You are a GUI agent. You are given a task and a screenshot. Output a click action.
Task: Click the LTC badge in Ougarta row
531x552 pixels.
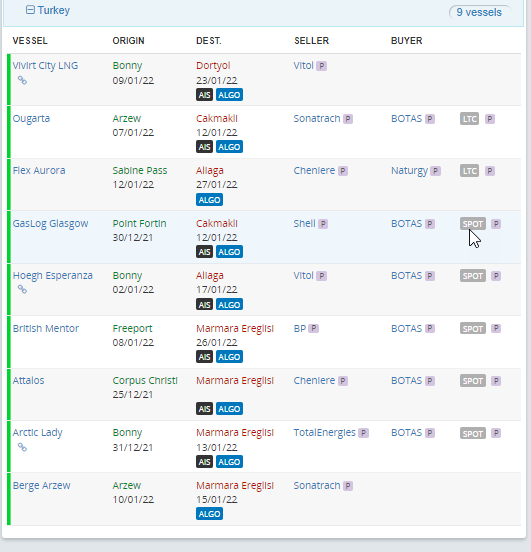(x=469, y=119)
